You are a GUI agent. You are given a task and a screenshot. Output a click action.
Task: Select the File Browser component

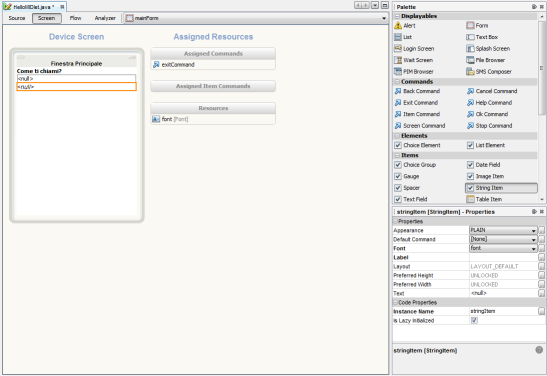pyautogui.click(x=486, y=60)
